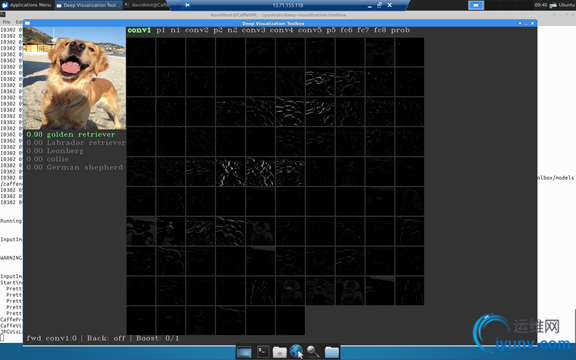
Task: Open the File menu of terminal
Action: point(6,22)
